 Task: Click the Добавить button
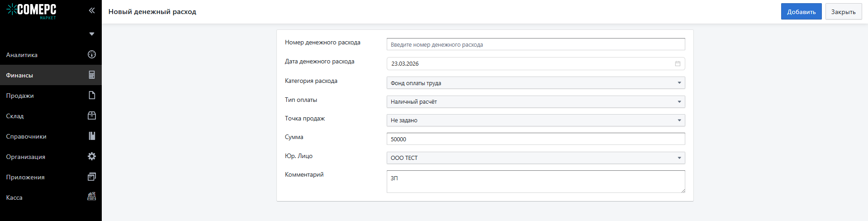click(x=801, y=12)
